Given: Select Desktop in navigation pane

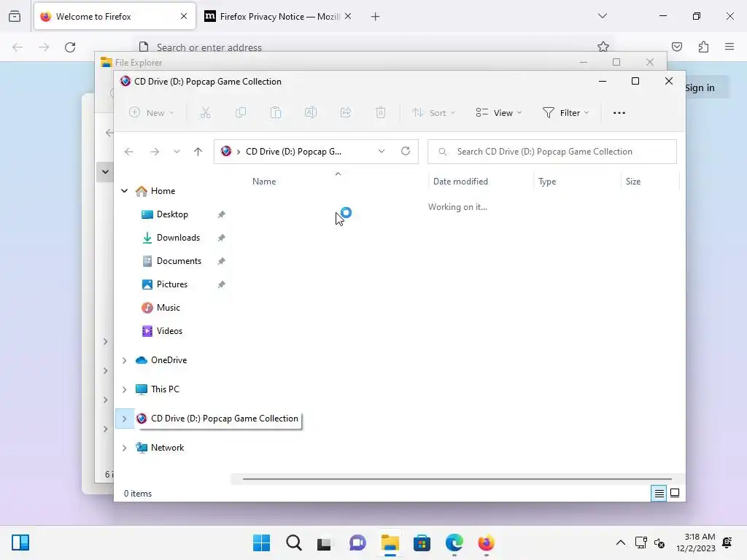Looking at the screenshot, I should point(172,214).
